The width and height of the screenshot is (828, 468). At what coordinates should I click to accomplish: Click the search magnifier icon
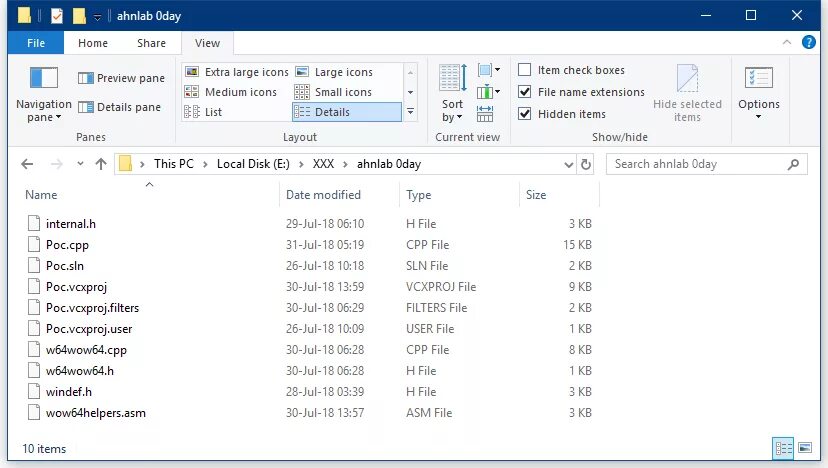[x=793, y=164]
